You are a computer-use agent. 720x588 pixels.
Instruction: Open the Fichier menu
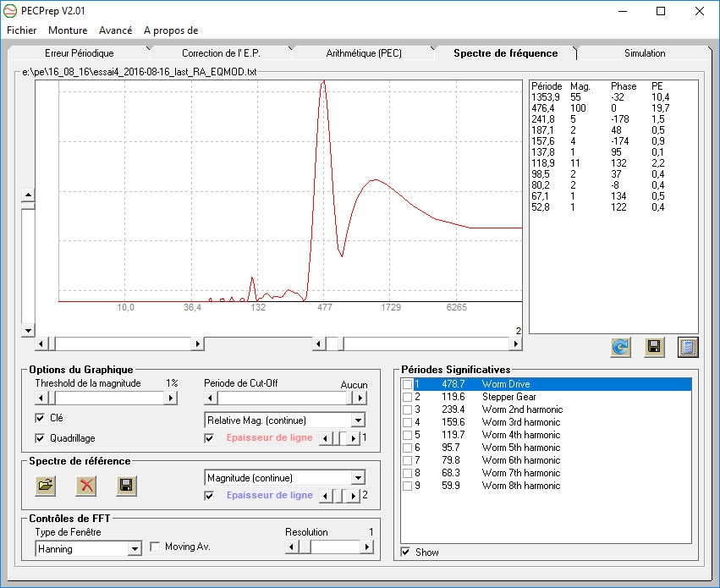[x=22, y=30]
